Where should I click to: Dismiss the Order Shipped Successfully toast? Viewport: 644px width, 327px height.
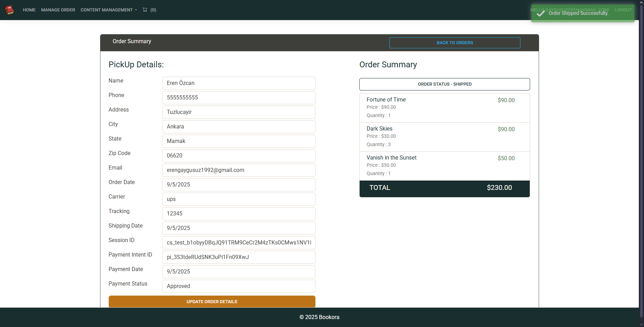(583, 13)
